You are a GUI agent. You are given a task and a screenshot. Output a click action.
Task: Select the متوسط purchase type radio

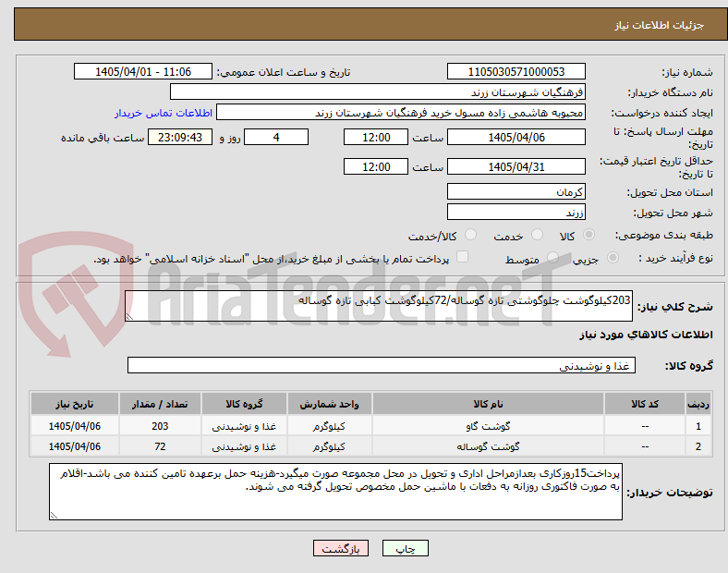click(552, 258)
